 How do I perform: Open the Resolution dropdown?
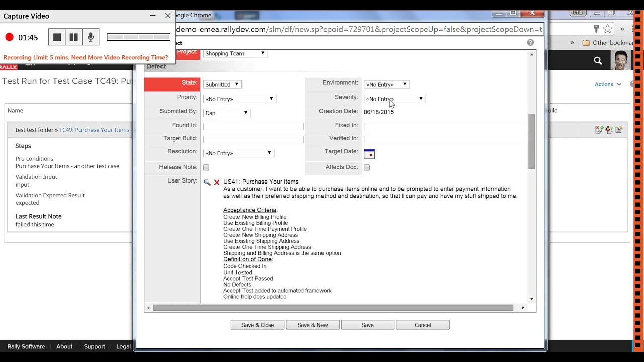coord(238,153)
